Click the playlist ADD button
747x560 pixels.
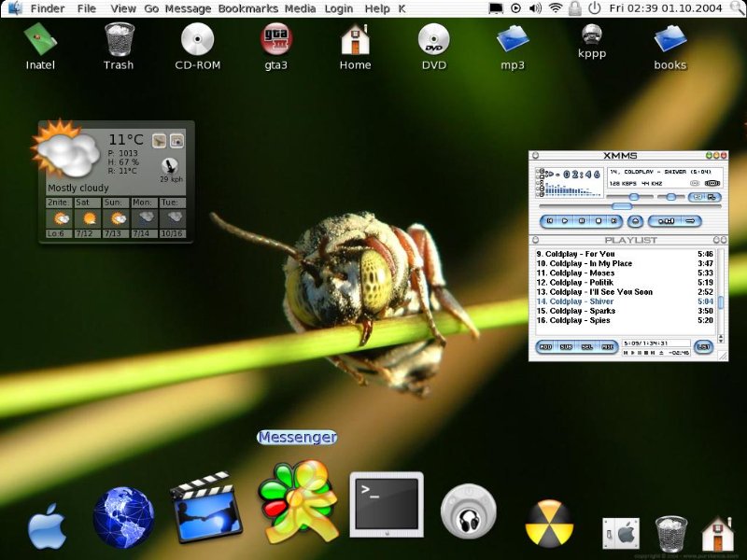[x=545, y=347]
